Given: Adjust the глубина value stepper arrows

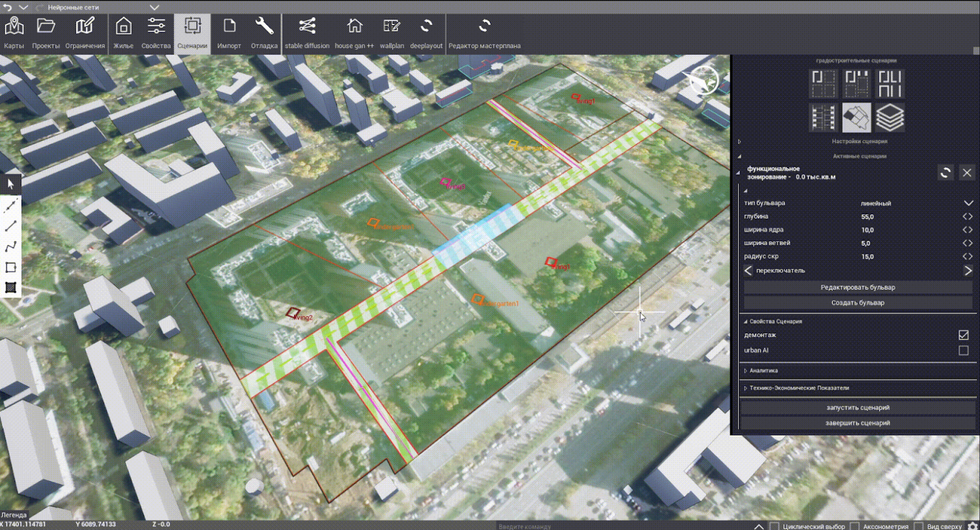Looking at the screenshot, I should [x=967, y=216].
